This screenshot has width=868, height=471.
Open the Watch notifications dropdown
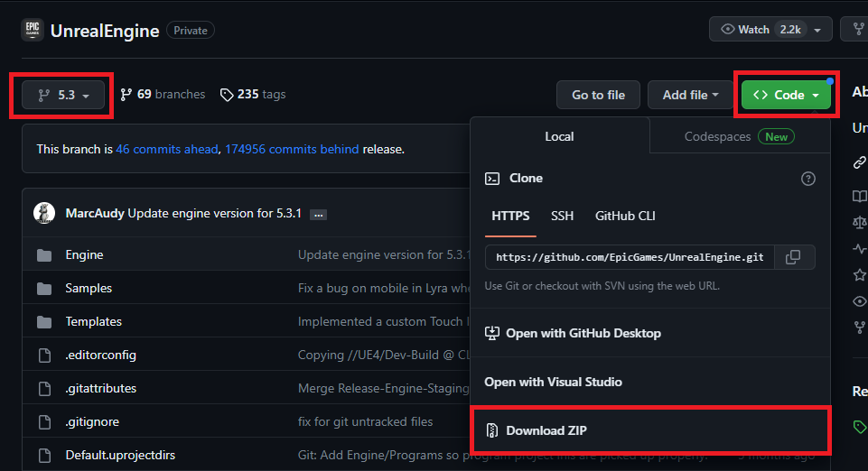pos(770,29)
